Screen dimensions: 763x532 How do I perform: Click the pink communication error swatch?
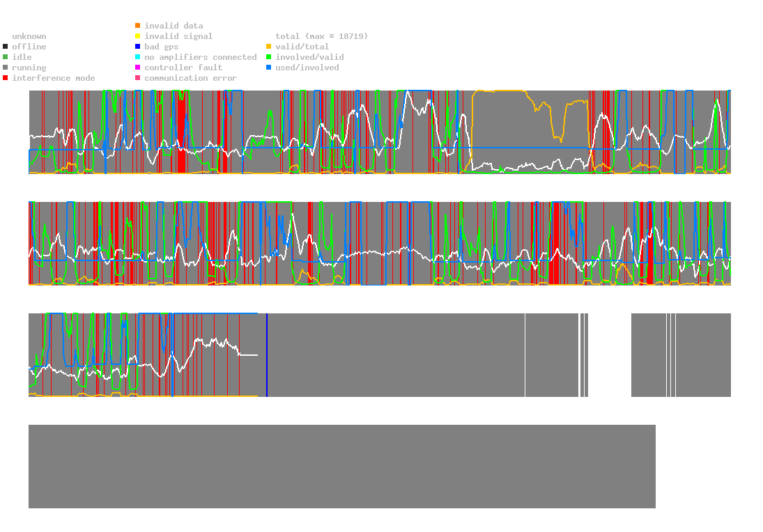(x=138, y=78)
